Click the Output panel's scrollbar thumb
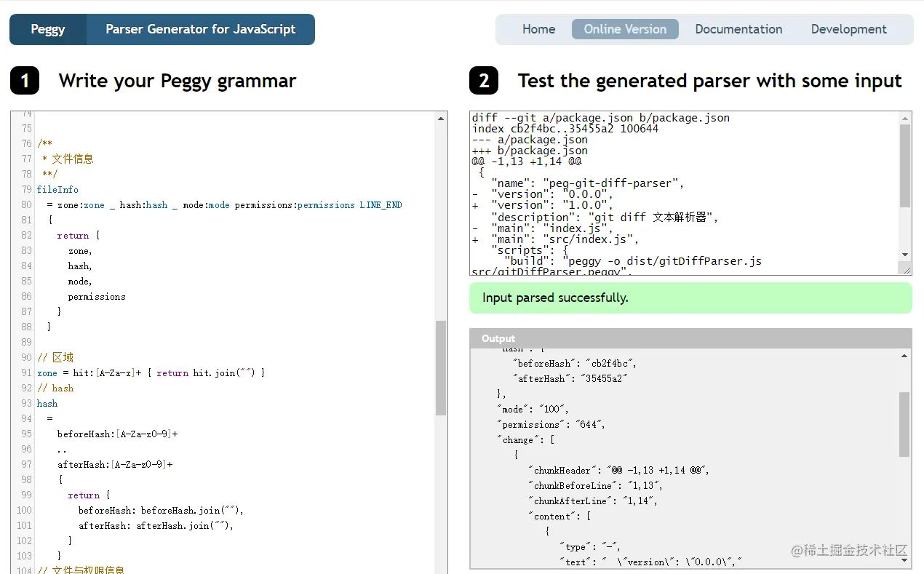 pos(904,424)
